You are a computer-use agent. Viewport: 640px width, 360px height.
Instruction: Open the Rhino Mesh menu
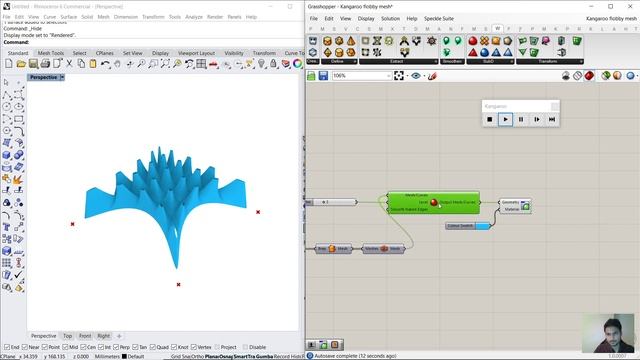click(103, 17)
